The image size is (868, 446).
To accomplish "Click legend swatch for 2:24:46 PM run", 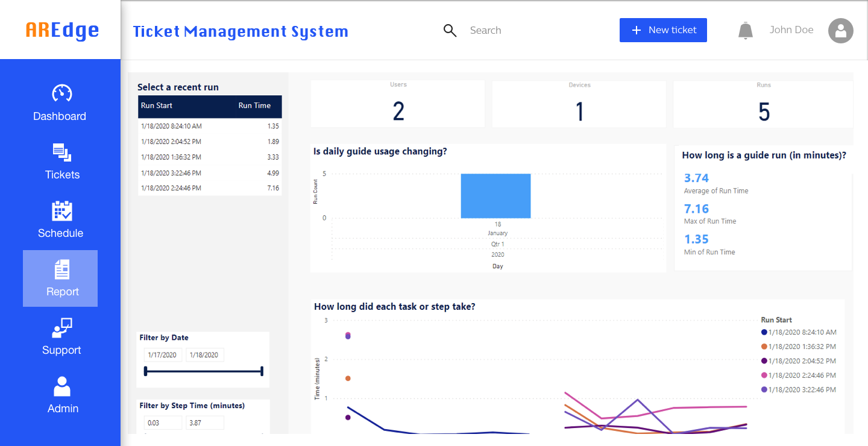I will [x=764, y=375].
